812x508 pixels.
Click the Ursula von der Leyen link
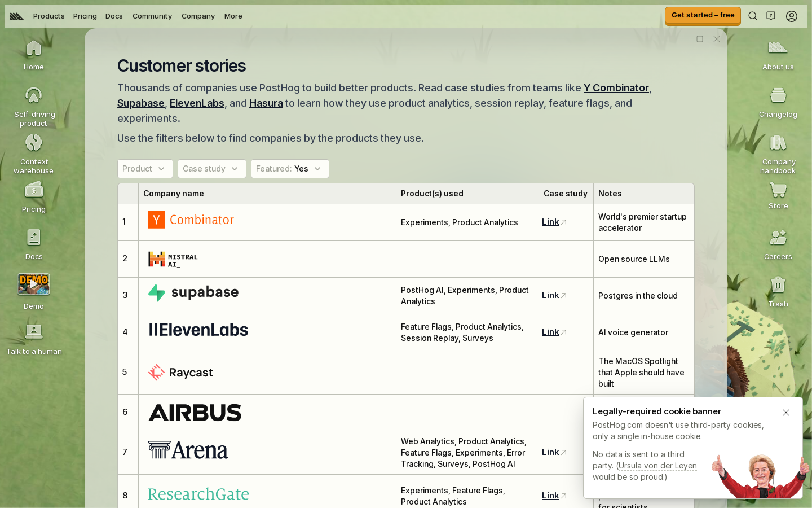(x=657, y=466)
